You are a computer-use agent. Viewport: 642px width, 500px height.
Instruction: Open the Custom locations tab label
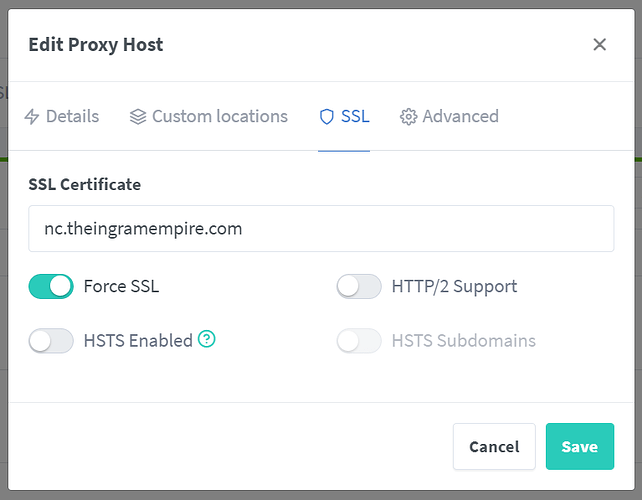pos(220,117)
